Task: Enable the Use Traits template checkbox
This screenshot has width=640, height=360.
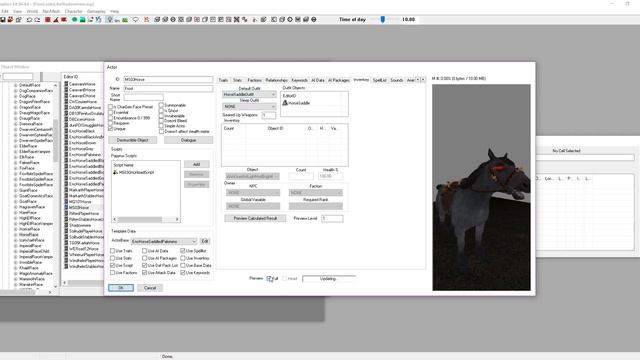Action: [112, 251]
